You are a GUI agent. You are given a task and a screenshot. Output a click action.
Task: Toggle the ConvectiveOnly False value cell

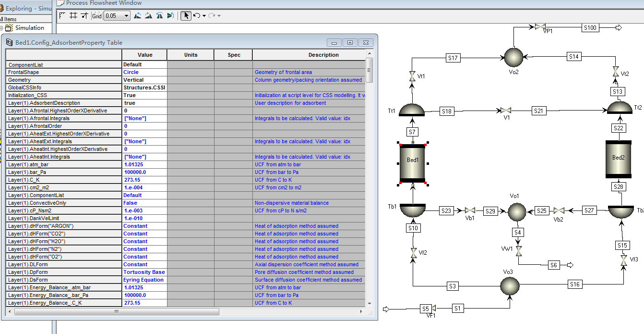pos(144,203)
